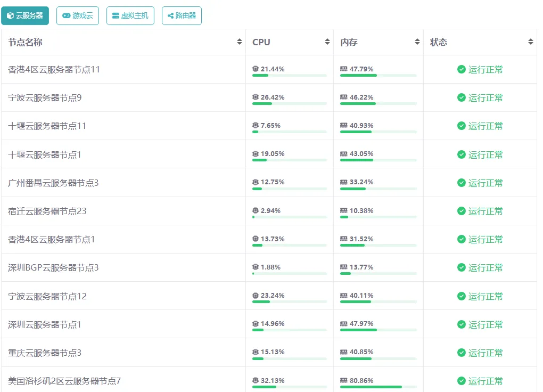
Task: Sort by 状态 using its header arrows
Action: (530, 42)
